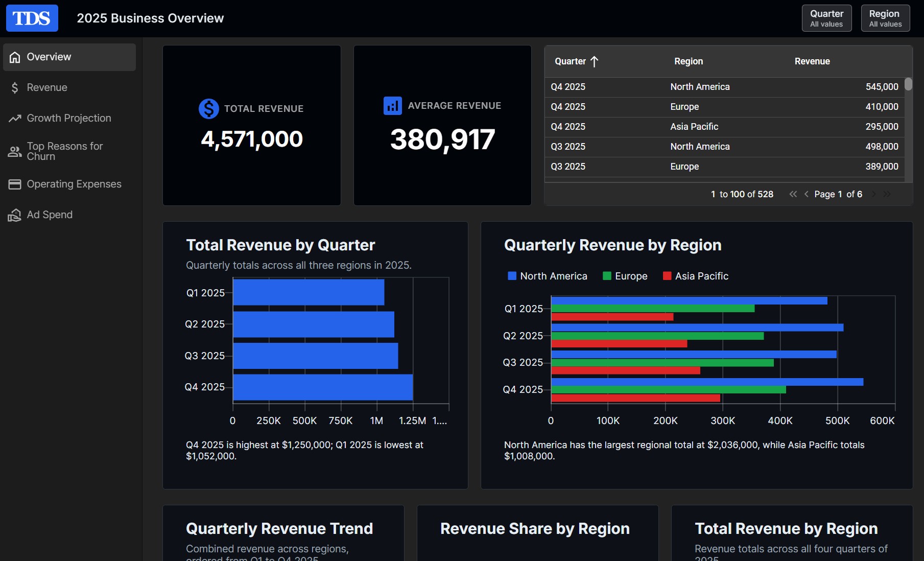924x561 pixels.
Task: Go to previous table page
Action: pos(806,194)
